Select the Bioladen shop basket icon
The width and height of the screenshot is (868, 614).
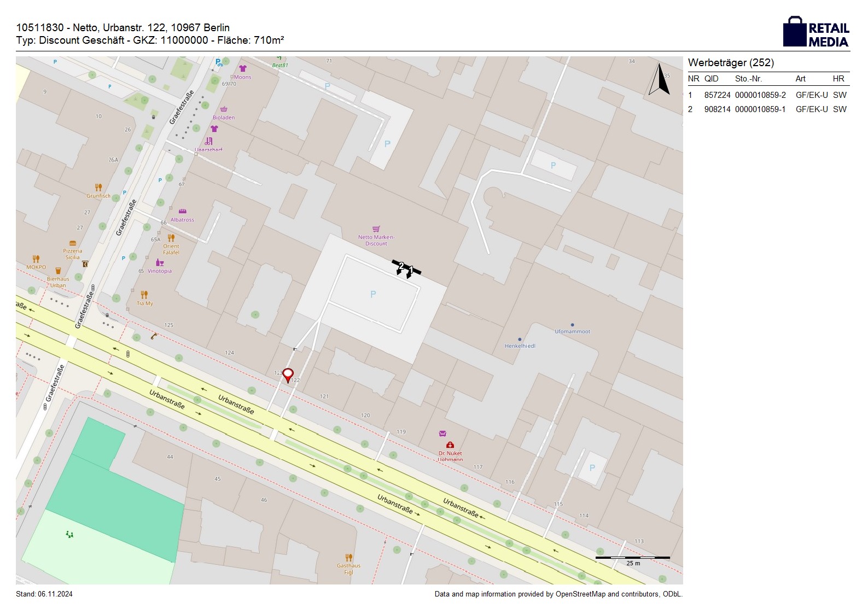[224, 109]
